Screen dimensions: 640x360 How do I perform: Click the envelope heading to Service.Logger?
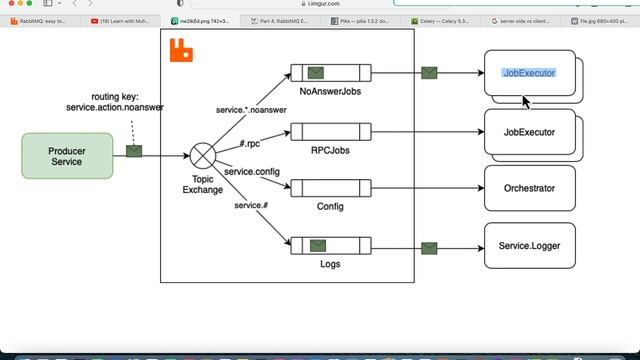[x=429, y=248]
